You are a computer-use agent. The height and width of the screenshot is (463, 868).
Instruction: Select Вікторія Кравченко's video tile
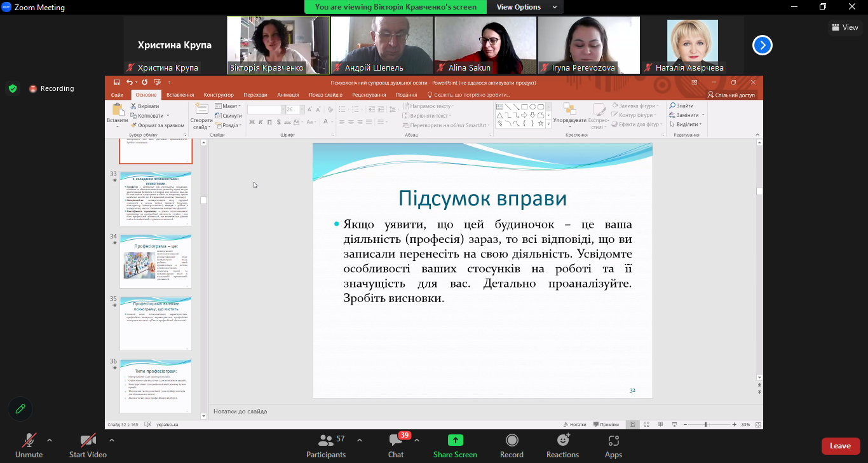pos(278,45)
